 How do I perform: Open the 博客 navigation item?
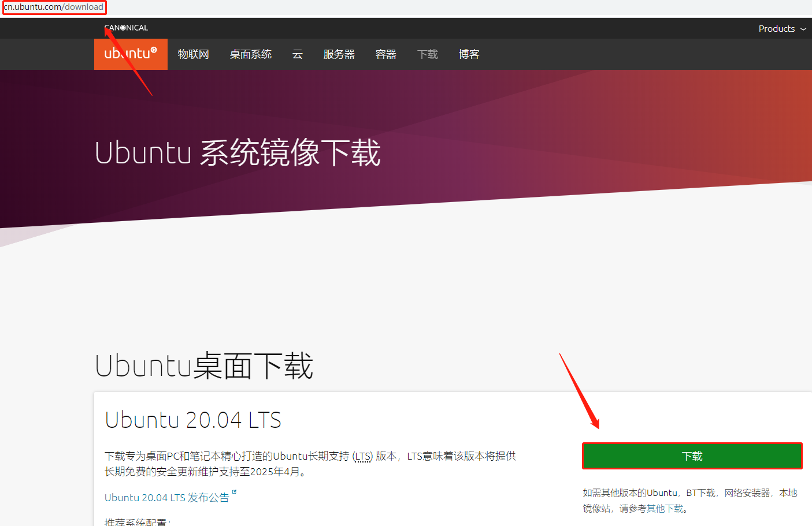click(469, 54)
